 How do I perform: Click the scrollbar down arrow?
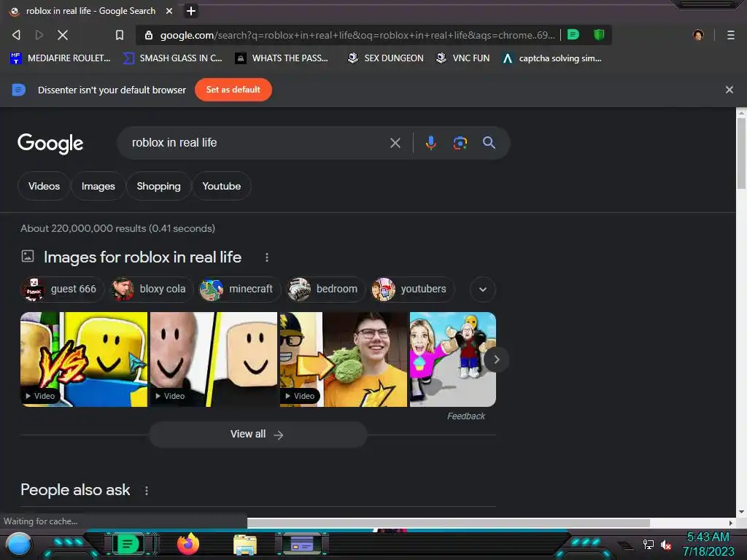click(741, 513)
